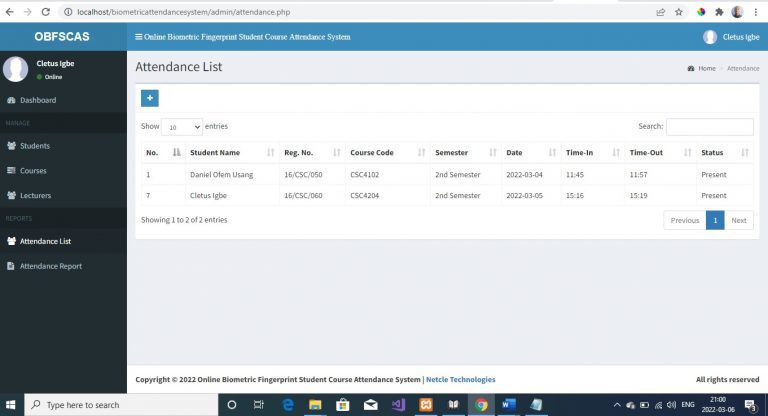Open the Mail app from taskbar

click(x=371, y=405)
